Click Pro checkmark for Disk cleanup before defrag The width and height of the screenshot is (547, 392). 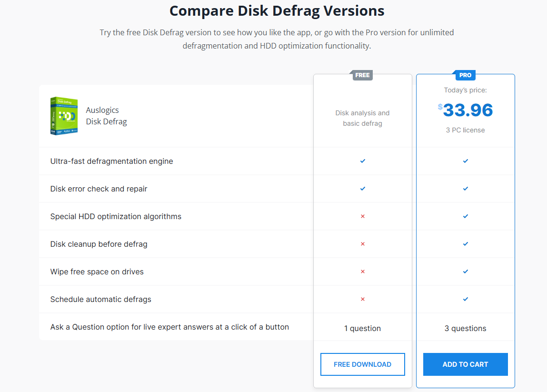click(x=466, y=244)
